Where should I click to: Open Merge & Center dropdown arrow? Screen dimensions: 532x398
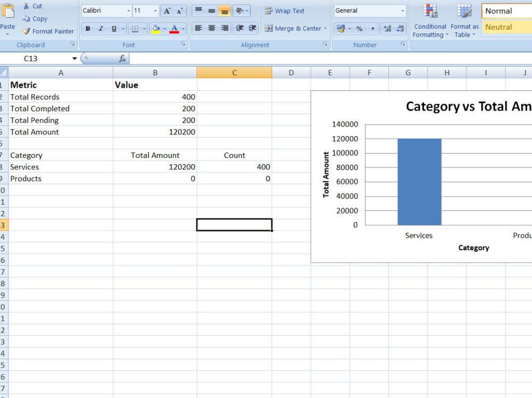[x=326, y=29]
